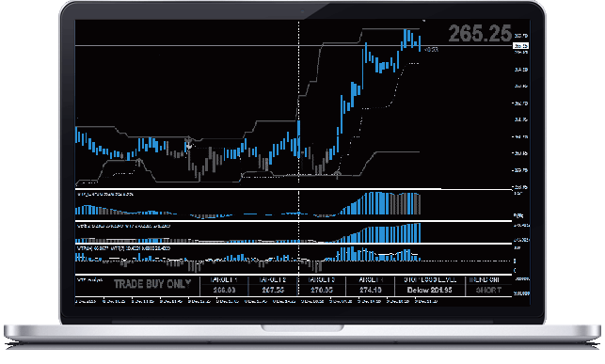The image size is (605, 364).
Task: Click the horizontal current price line
Action: point(294,46)
